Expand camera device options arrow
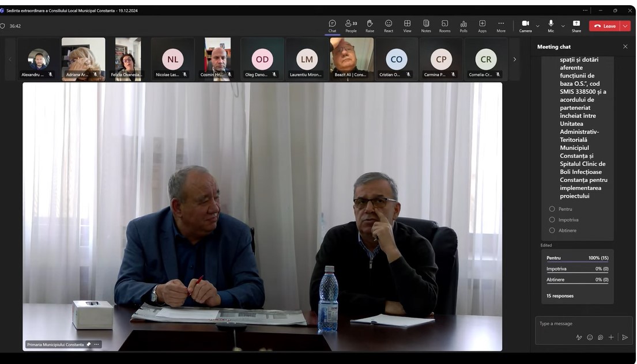The height and width of the screenshot is (364, 637). [x=537, y=26]
